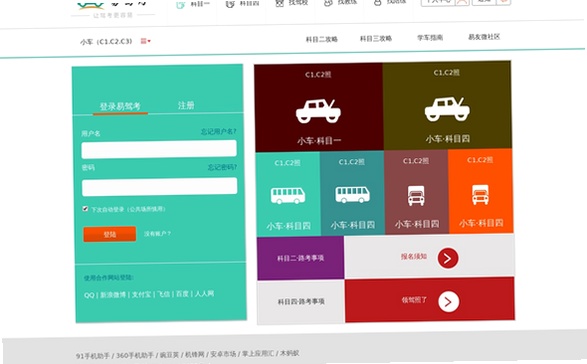Click the 木蚂蚁 footer link
This screenshot has height=364, width=587.
290,353
